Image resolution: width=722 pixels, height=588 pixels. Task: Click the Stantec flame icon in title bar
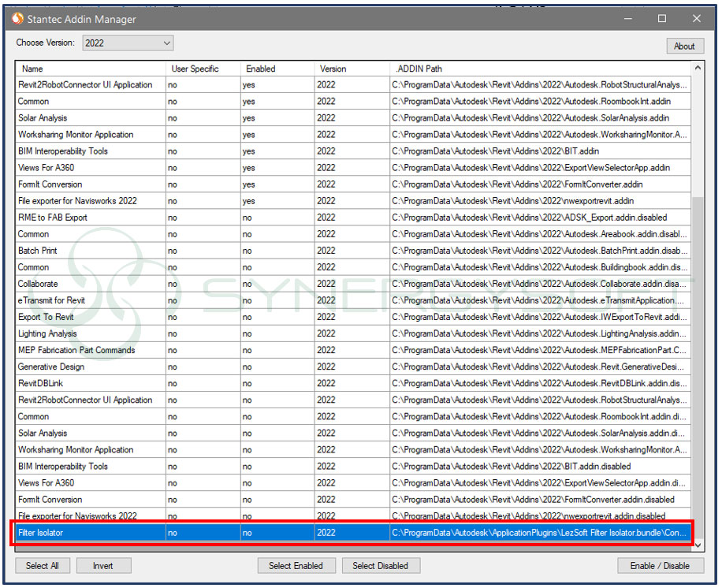(17, 18)
